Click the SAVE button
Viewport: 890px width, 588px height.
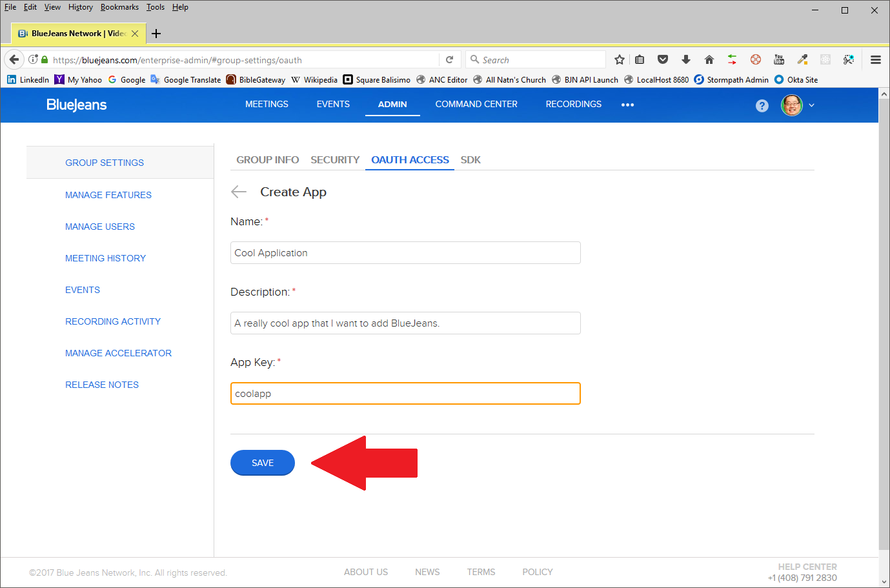(x=263, y=463)
